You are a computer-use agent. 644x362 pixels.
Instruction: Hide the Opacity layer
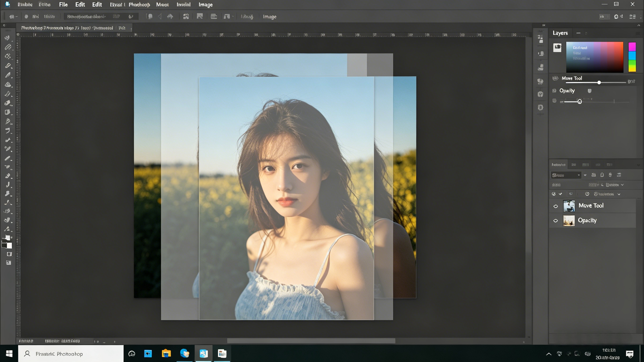[556, 221]
